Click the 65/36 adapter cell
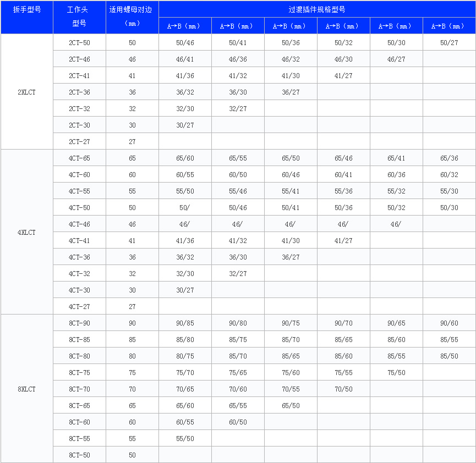 pos(449,158)
